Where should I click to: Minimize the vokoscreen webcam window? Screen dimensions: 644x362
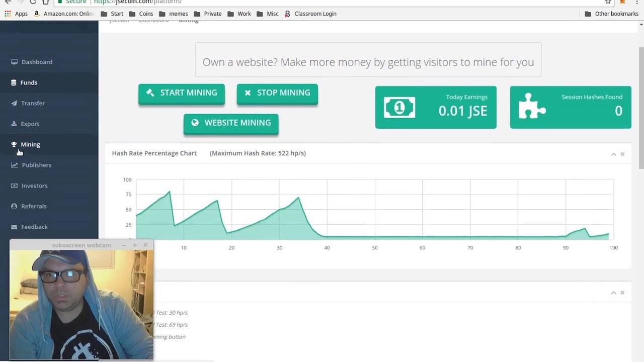pyautogui.click(x=124, y=245)
